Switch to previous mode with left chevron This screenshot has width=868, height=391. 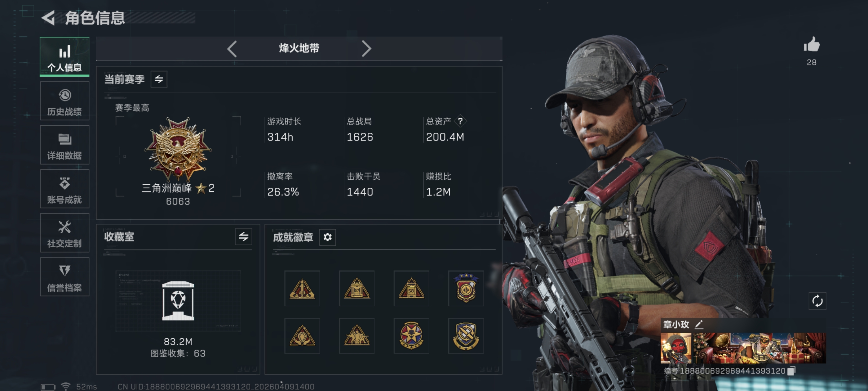pos(232,49)
